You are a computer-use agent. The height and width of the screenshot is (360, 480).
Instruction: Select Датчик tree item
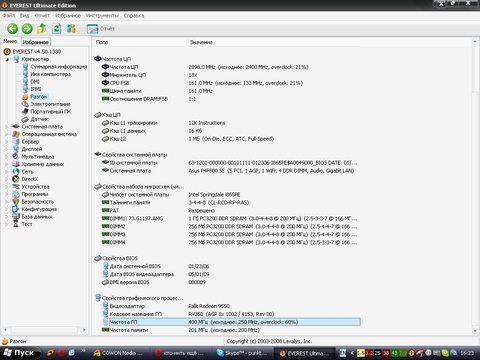39,119
